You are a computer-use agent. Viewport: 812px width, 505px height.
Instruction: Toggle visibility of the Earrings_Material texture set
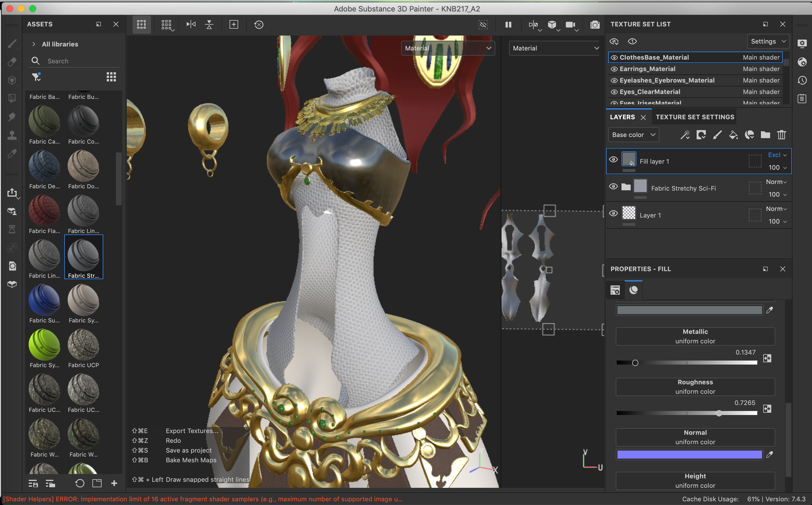[x=614, y=69]
